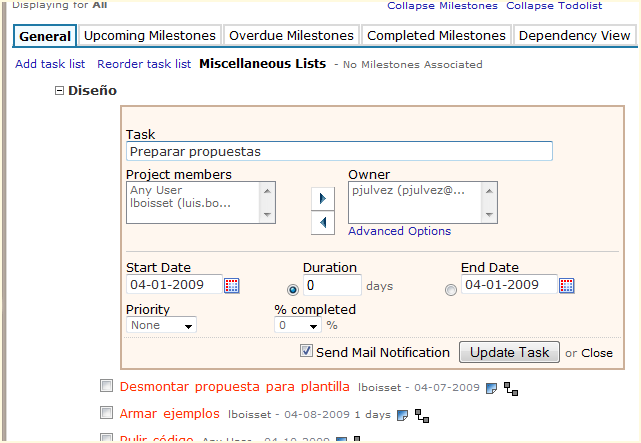Open the Start Date calendar picker
The image size is (641, 443).
(x=232, y=286)
